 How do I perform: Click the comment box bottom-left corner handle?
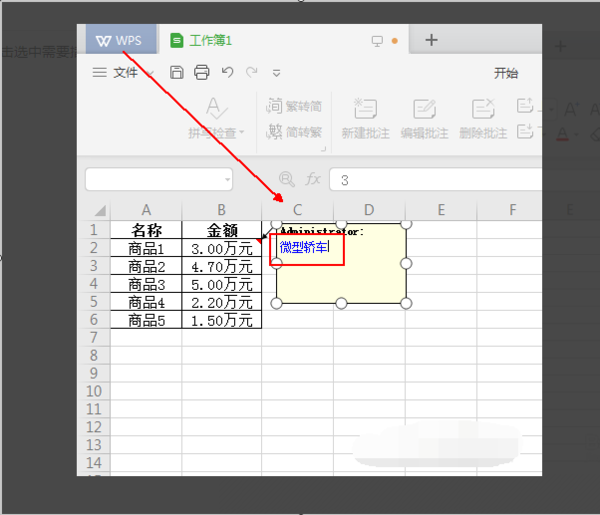276,303
